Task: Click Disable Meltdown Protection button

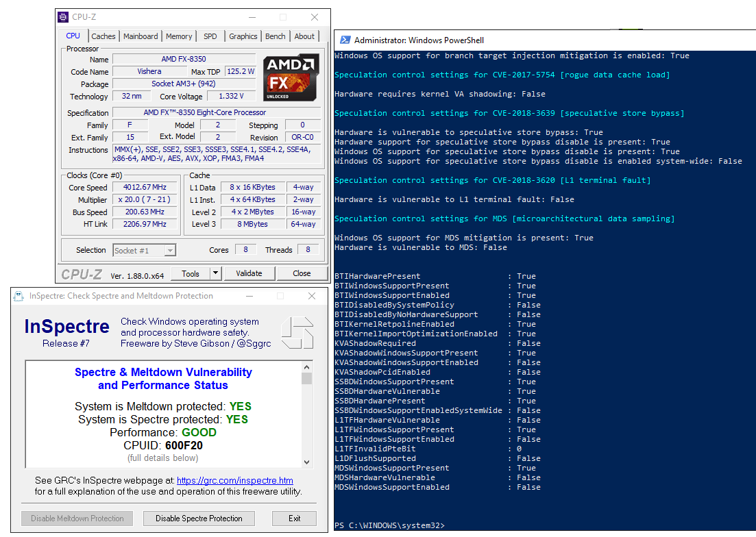Action: [77, 519]
